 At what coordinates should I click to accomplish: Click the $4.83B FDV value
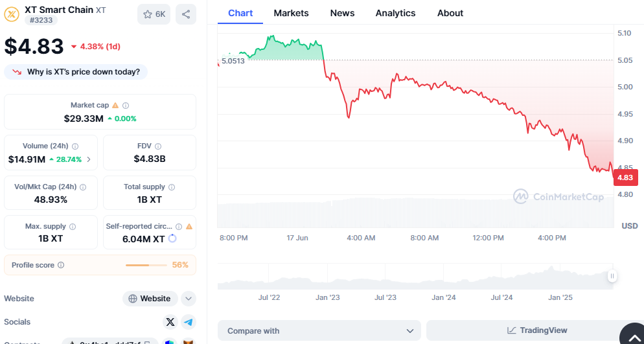pos(150,159)
